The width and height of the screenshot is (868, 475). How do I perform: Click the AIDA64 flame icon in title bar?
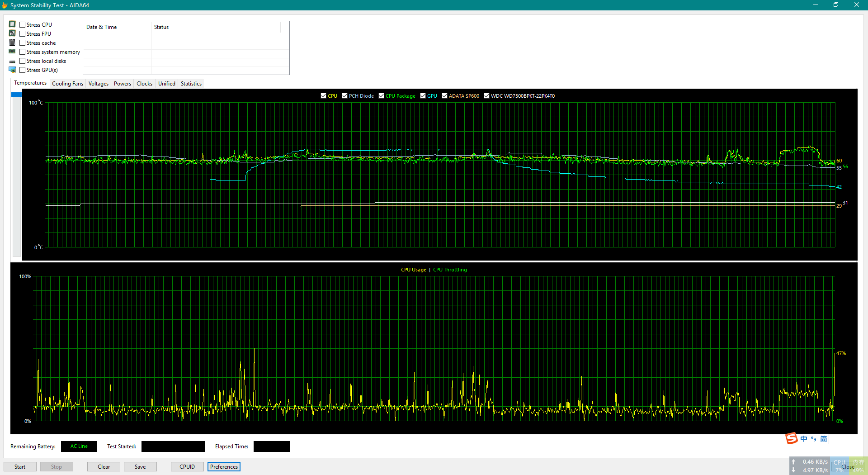(5, 5)
